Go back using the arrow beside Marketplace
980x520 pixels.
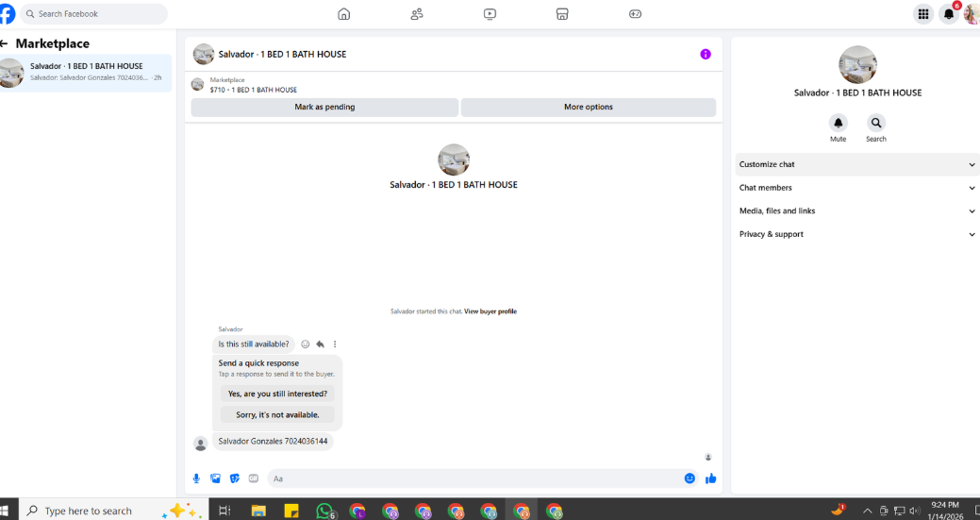pyautogui.click(x=5, y=43)
